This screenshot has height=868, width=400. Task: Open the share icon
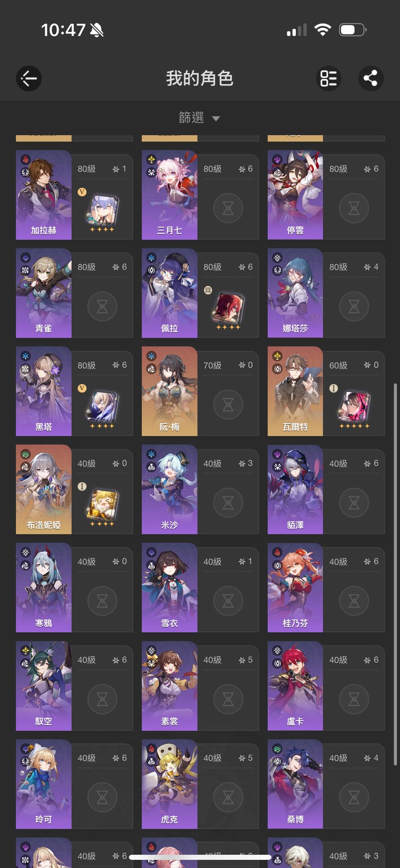(x=371, y=78)
